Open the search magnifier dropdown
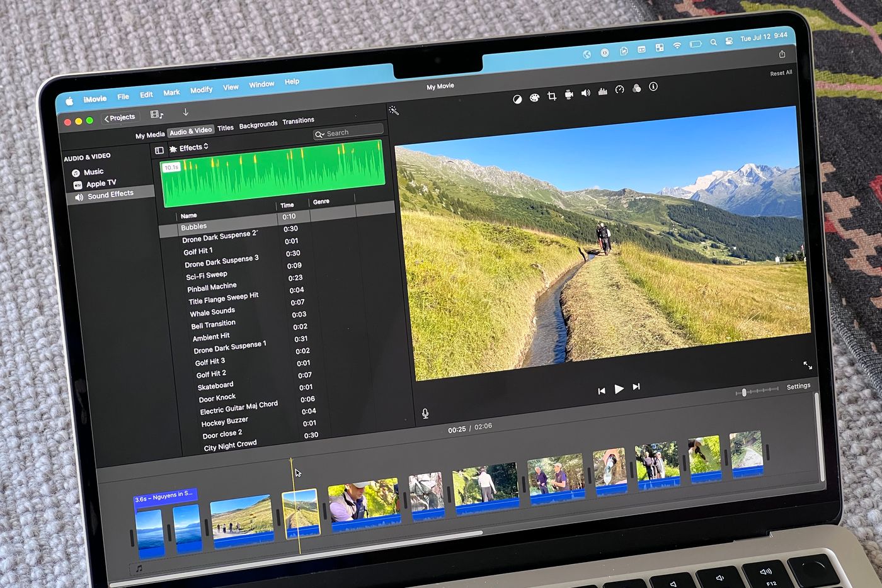This screenshot has height=588, width=882. pyautogui.click(x=320, y=134)
